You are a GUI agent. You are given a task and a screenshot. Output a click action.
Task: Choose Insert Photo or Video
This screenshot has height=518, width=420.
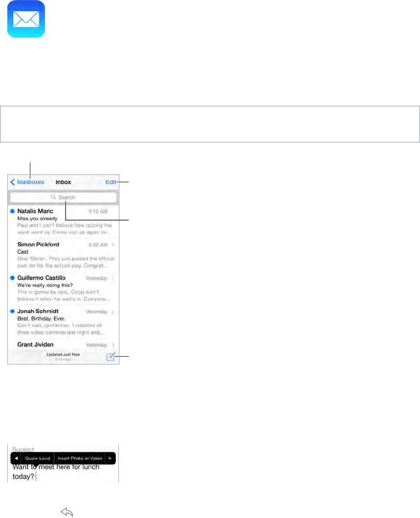pyautogui.click(x=80, y=458)
